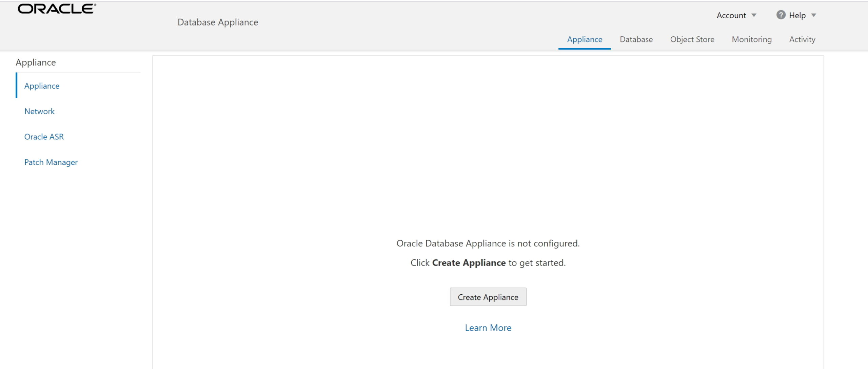This screenshot has width=868, height=369.
Task: Switch to the Appliance top tab
Action: click(585, 39)
